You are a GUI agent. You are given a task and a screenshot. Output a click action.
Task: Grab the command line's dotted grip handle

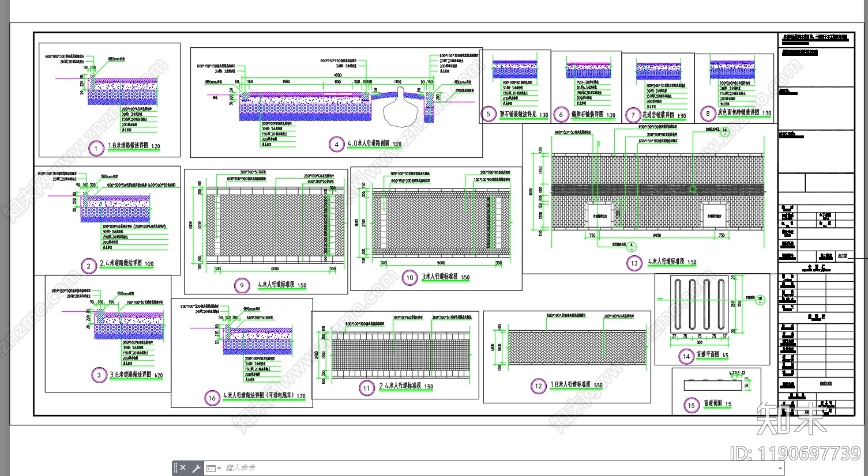tap(176, 468)
